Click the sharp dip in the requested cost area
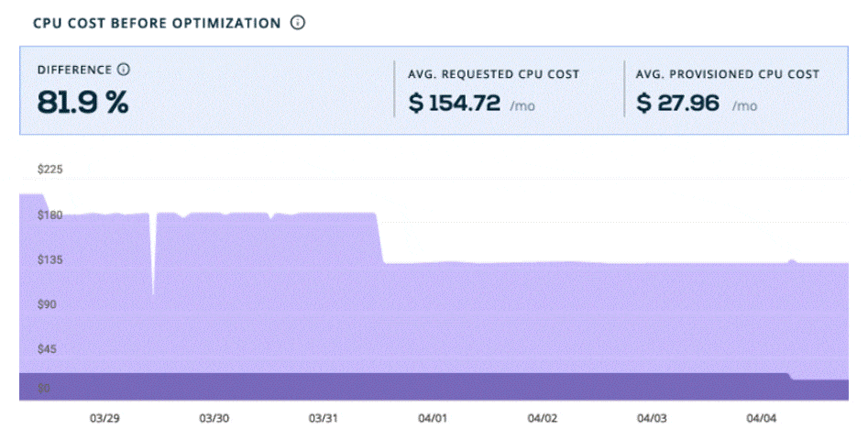 pyautogui.click(x=153, y=275)
